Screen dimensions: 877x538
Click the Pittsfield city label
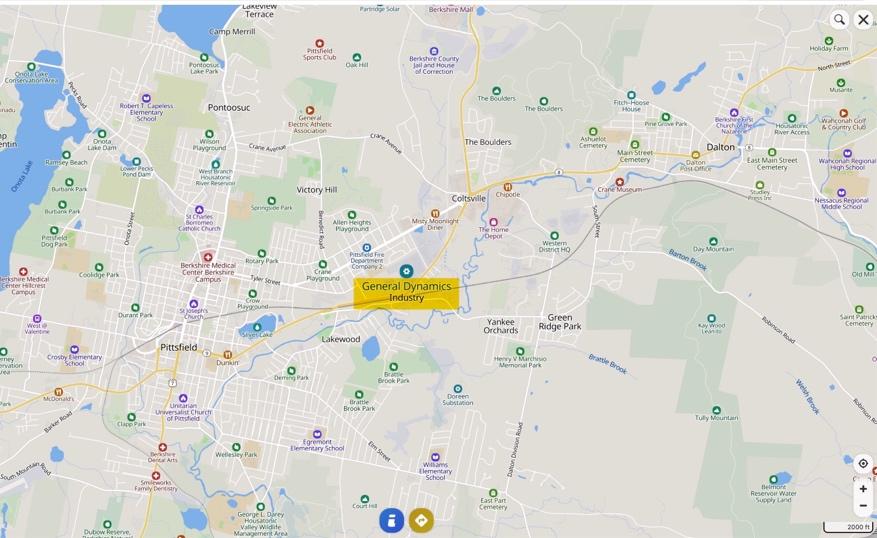click(178, 347)
